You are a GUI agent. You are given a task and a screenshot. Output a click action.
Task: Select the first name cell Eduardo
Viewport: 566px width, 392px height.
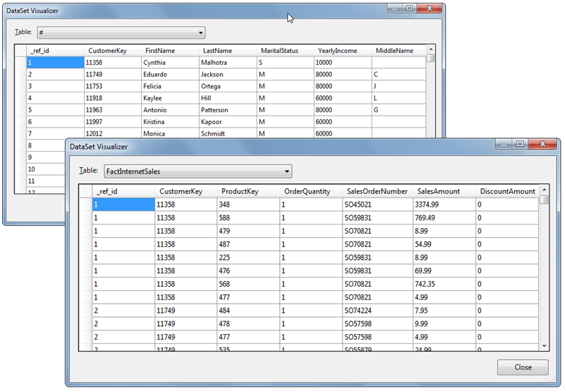pyautogui.click(x=170, y=74)
